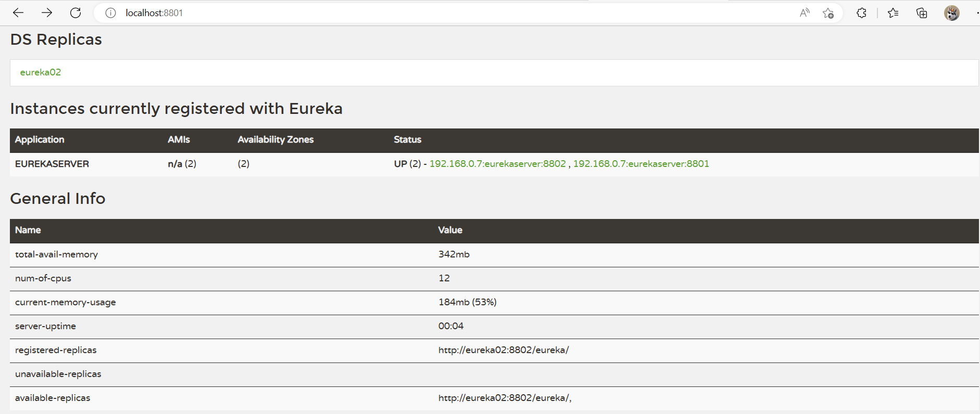This screenshot has height=414, width=980.
Task: Start Read Aloud for this page
Action: tap(805, 13)
